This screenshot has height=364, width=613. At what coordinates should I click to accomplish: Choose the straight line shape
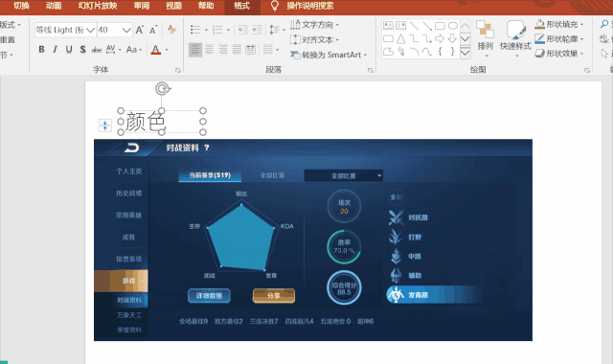click(414, 26)
